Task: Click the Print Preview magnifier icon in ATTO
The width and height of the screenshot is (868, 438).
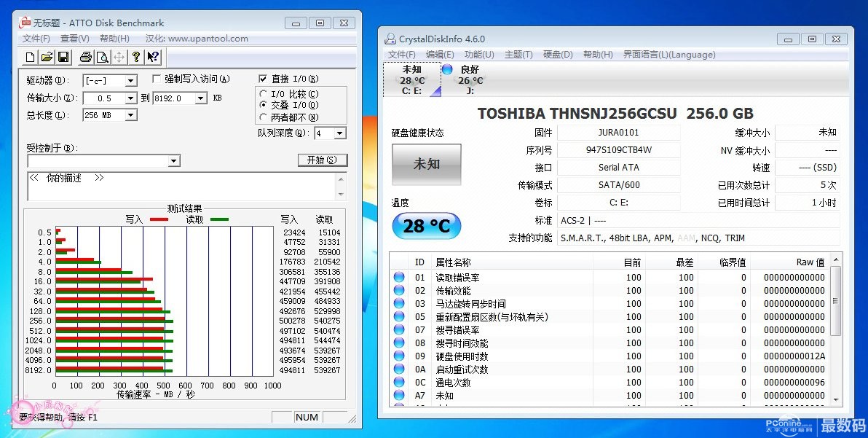Action: click(x=103, y=57)
